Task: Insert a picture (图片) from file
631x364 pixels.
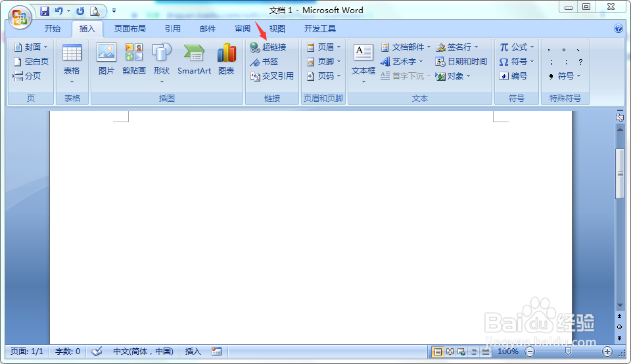Action: [x=106, y=59]
